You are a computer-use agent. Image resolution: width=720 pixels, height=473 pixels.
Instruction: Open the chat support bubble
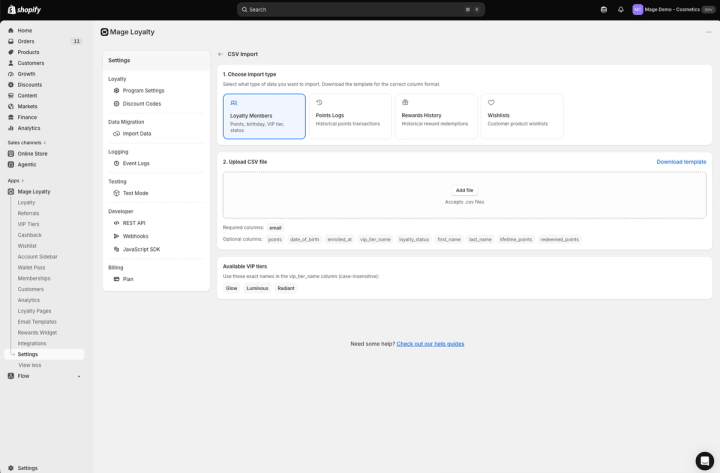(x=704, y=461)
